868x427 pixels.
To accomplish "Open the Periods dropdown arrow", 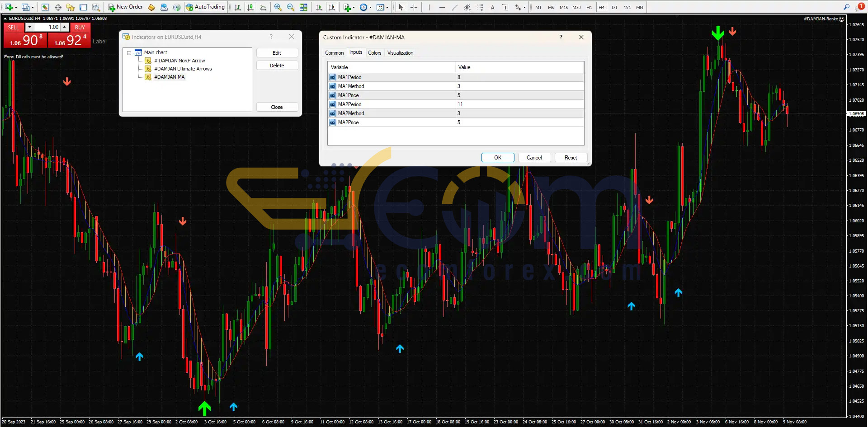I will [x=370, y=7].
